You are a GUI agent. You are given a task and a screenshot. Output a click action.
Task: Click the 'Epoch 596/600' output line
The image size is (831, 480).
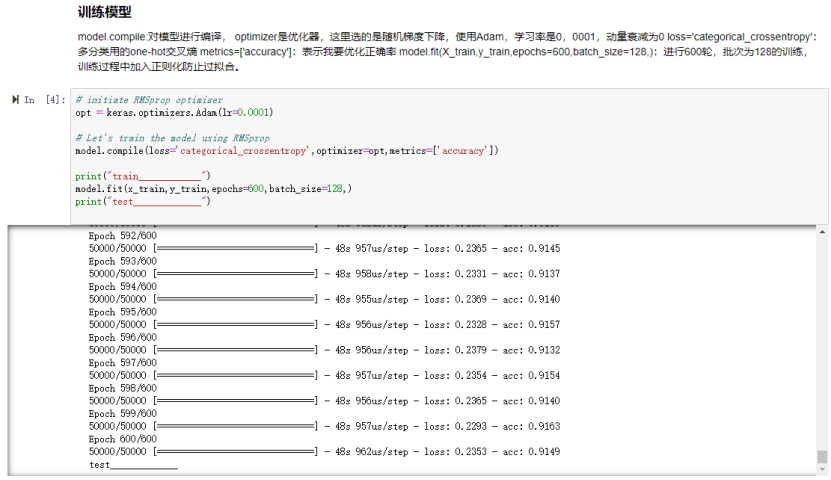coord(122,337)
